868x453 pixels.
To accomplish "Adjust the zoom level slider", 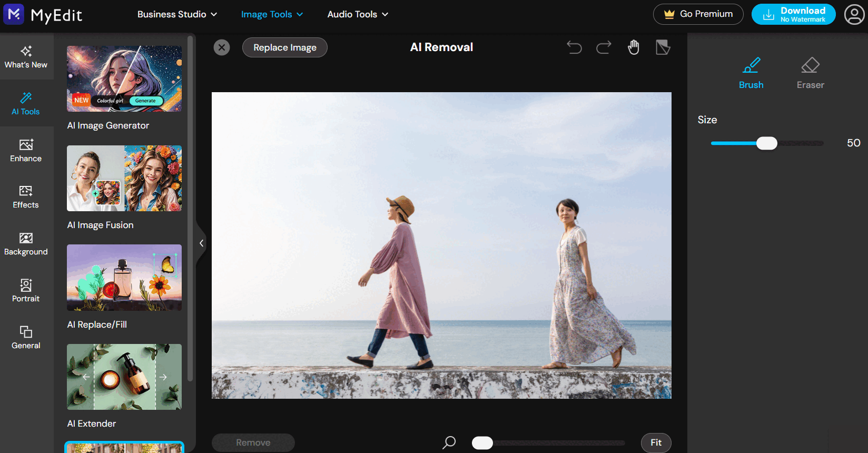I will (548, 443).
